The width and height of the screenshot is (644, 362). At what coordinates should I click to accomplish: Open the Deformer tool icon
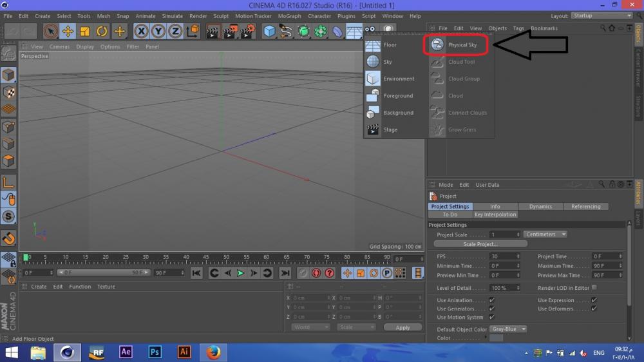tap(337, 31)
